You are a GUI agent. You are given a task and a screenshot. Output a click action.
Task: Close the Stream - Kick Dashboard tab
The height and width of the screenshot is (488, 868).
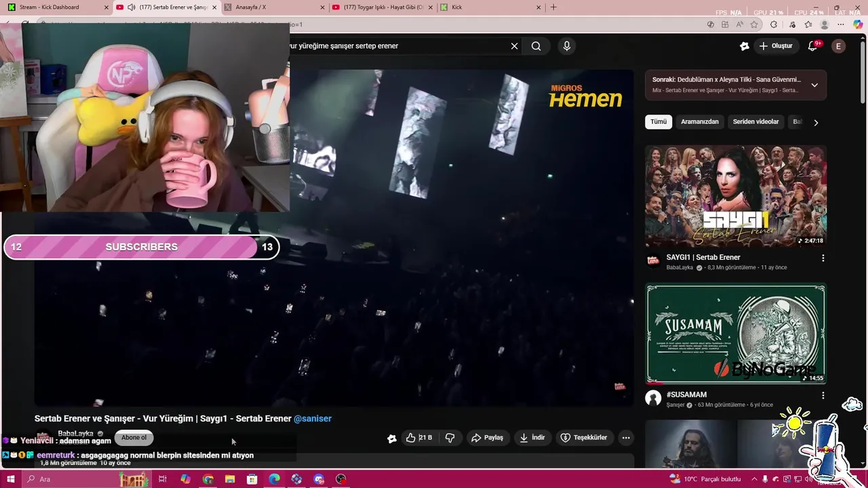[106, 7]
